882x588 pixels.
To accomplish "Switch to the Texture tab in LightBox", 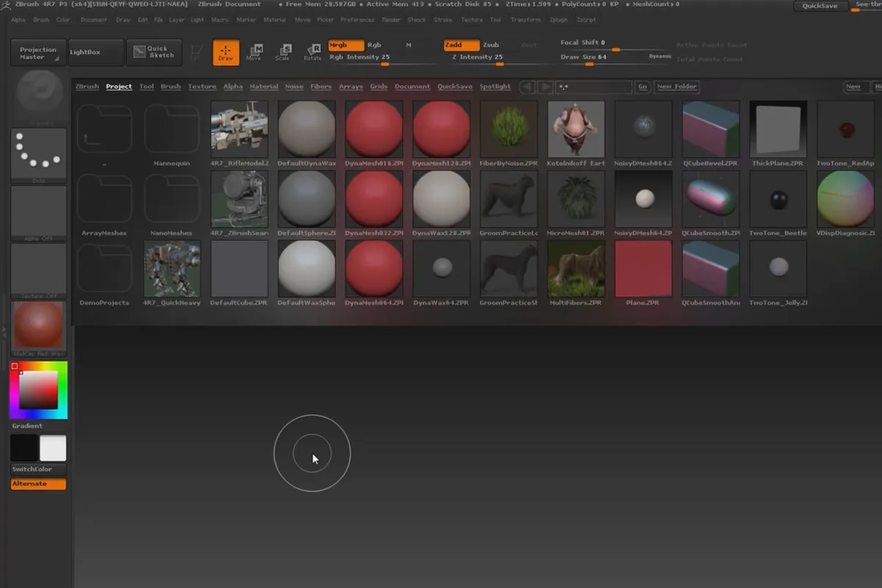I will (x=202, y=87).
